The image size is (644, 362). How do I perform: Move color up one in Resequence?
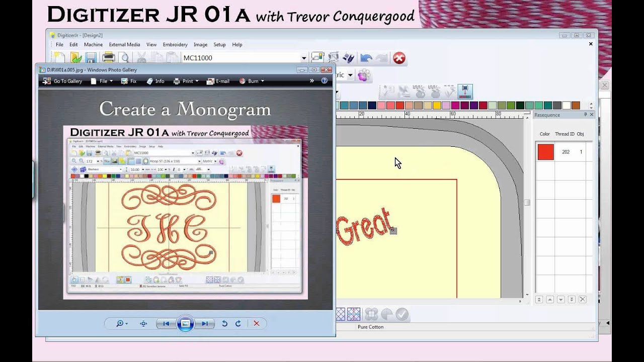550,299
